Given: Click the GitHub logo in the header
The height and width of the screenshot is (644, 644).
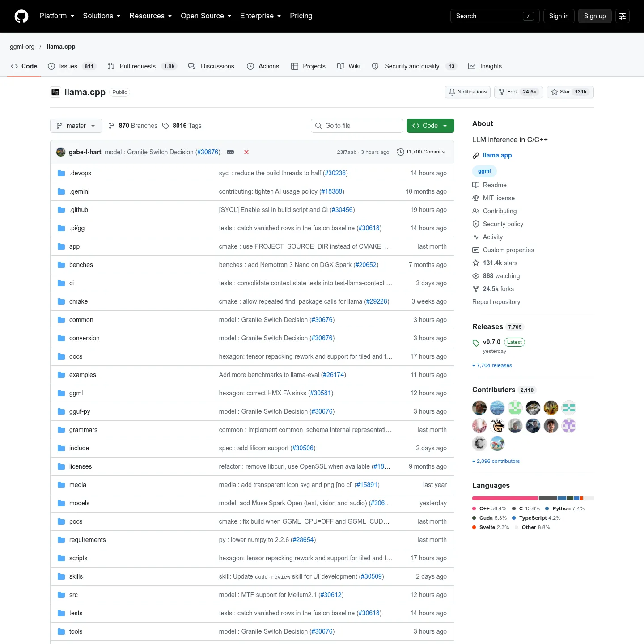Looking at the screenshot, I should (x=21, y=16).
